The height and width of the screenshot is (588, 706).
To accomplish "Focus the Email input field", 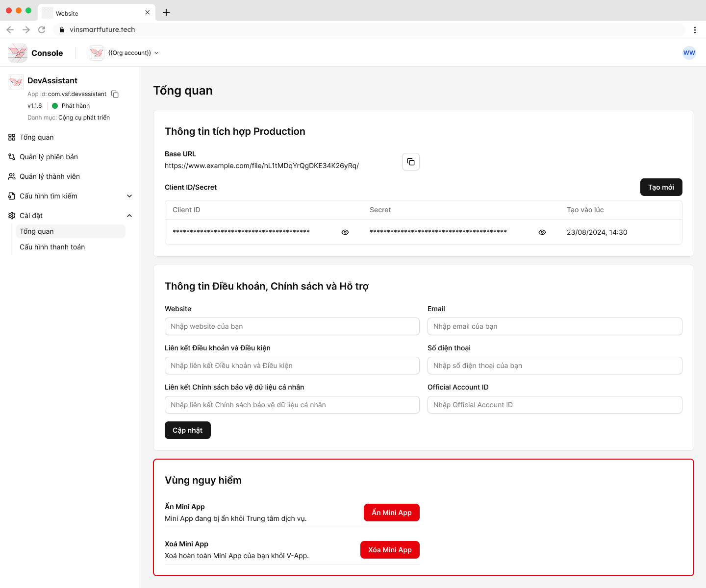I will [555, 326].
